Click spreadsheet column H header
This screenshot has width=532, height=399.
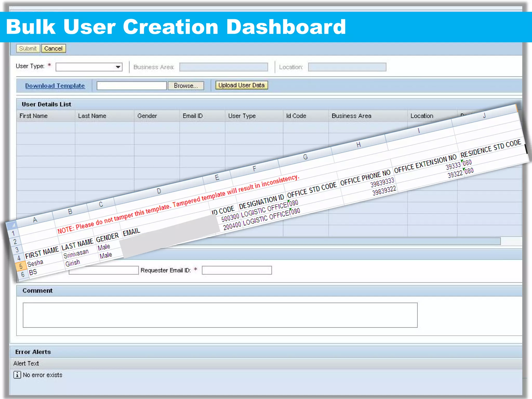[x=358, y=145]
